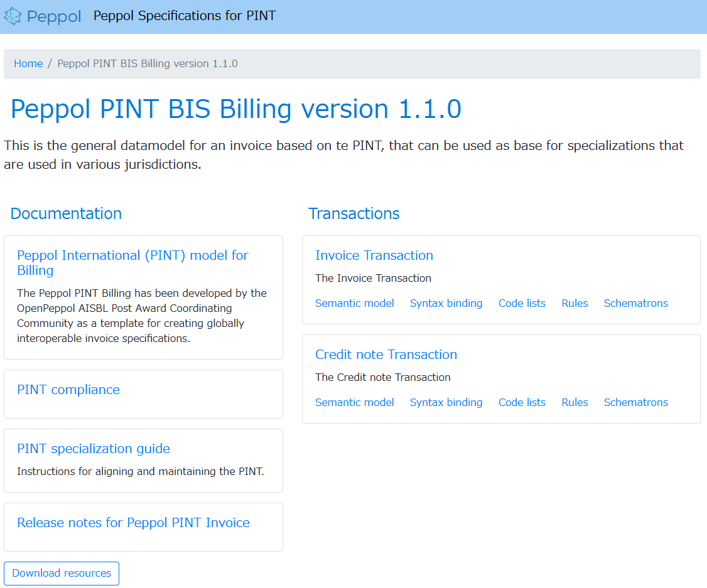
Task: Open Peppol International (PINT) model for Billing
Action: point(132,263)
